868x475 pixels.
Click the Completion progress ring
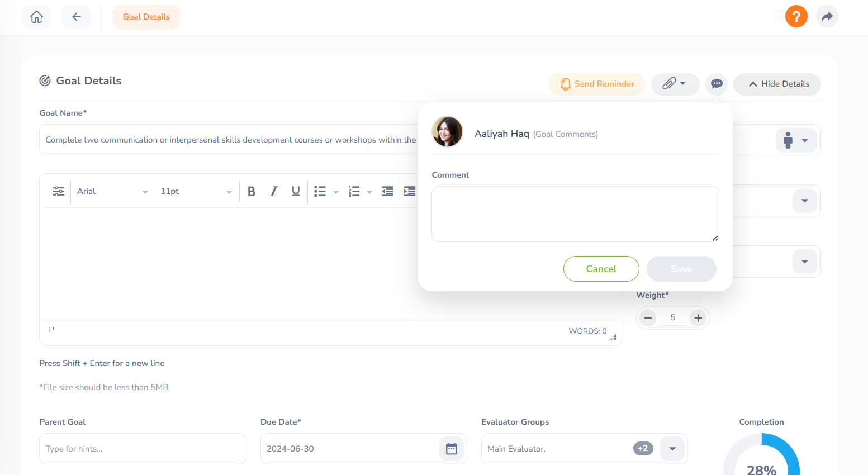coord(761,454)
